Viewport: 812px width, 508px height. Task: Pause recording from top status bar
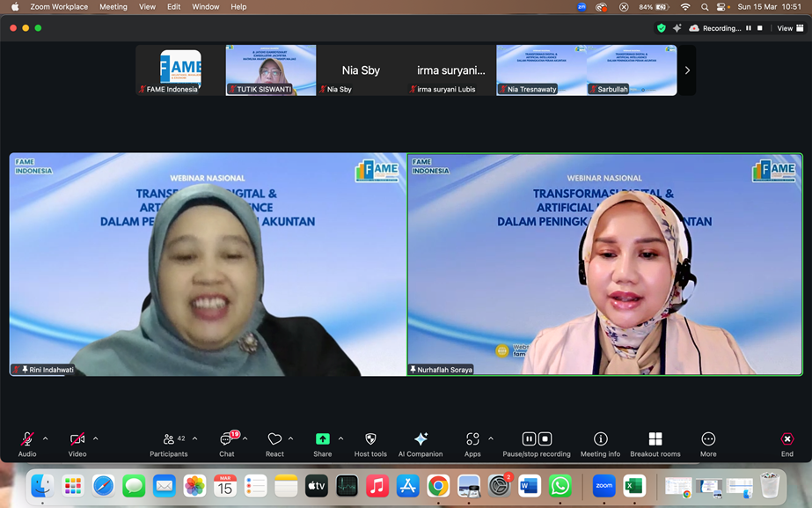(x=749, y=28)
